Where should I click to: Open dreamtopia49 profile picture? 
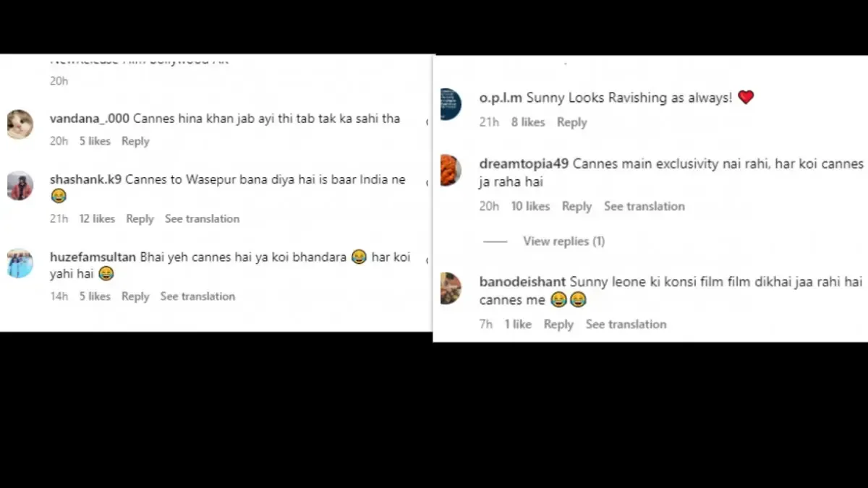451,171
